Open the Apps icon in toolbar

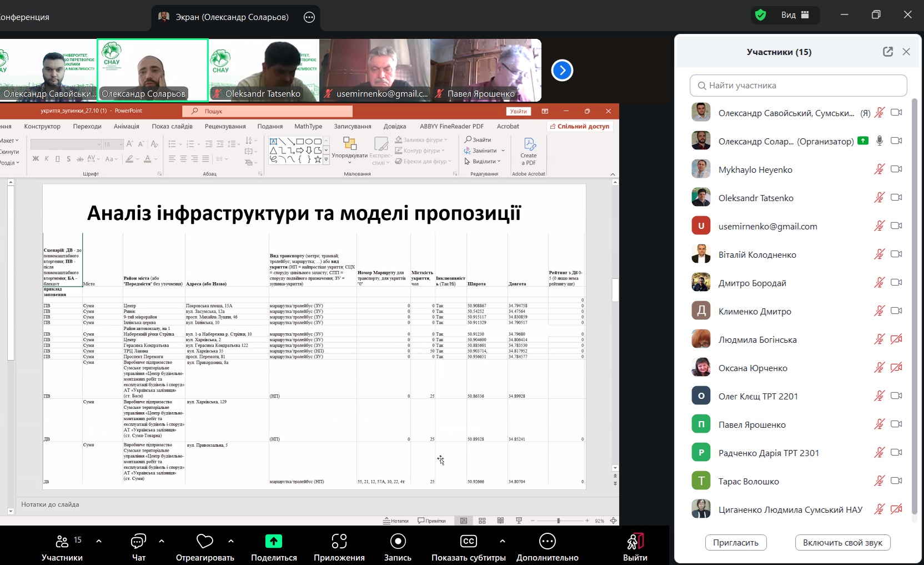[x=339, y=541]
